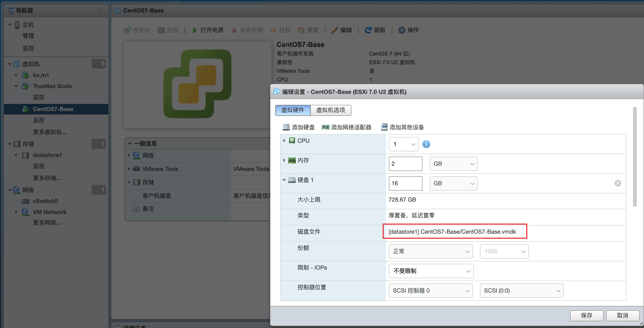Open the SCSI controller 0 dropdown

[x=431, y=291]
